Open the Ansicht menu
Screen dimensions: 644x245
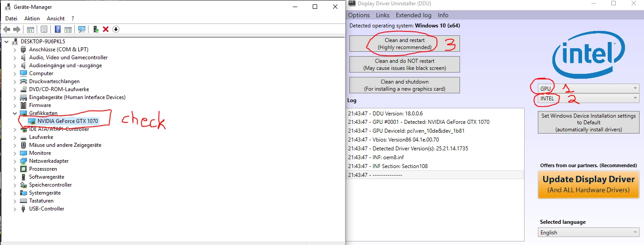coord(56,19)
